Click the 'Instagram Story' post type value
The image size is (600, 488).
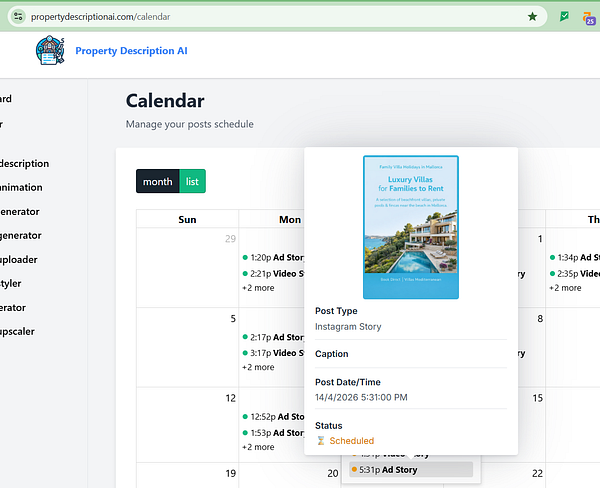coord(348,326)
